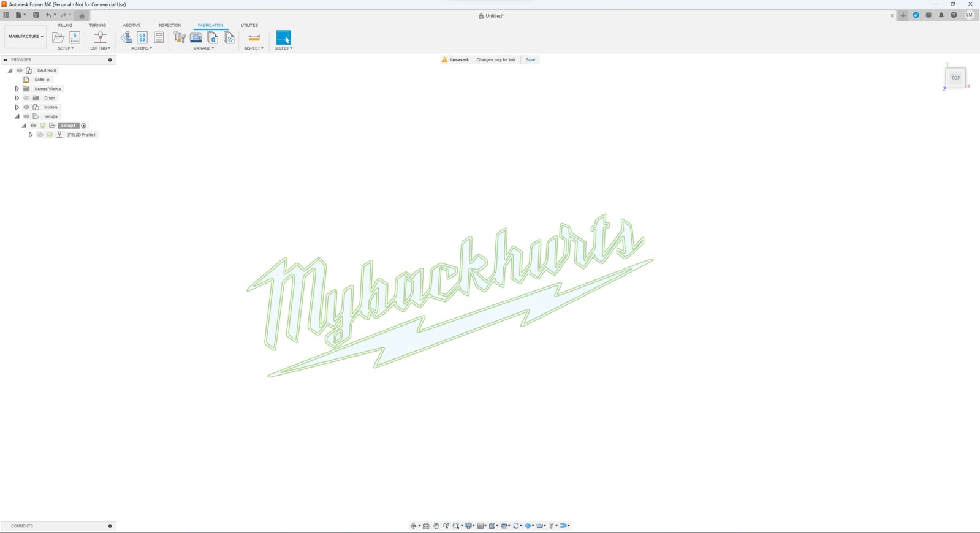Switch to the ADDITIVE tab
The image size is (980, 533).
132,25
